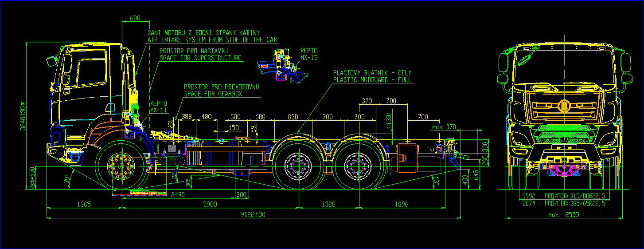Select the 1665 front overhang dimension
644x249 pixels.
[x=83, y=204]
